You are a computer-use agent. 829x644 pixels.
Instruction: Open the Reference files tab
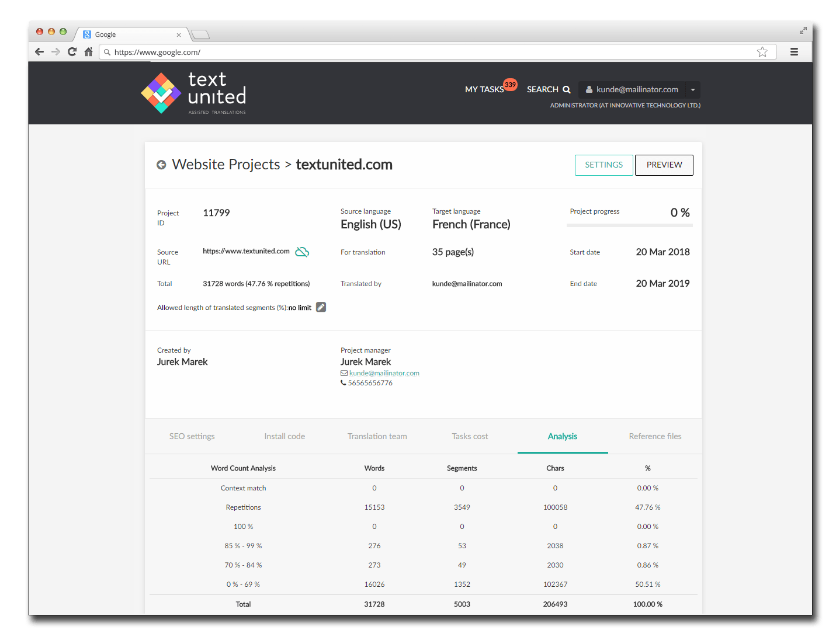tap(655, 436)
